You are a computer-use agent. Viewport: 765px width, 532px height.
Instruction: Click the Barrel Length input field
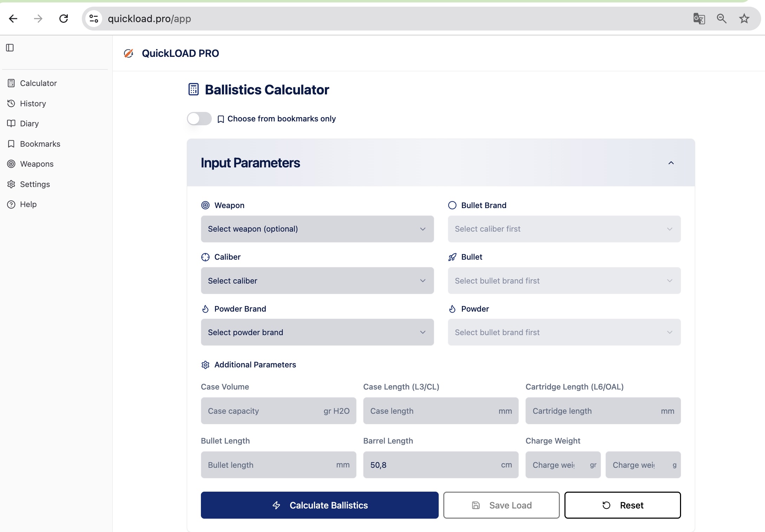(x=432, y=465)
